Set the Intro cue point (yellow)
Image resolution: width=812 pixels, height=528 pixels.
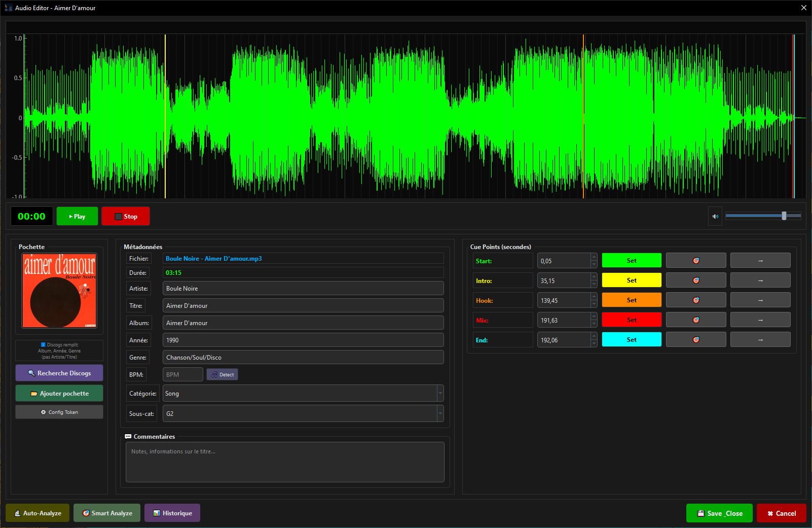tap(631, 280)
